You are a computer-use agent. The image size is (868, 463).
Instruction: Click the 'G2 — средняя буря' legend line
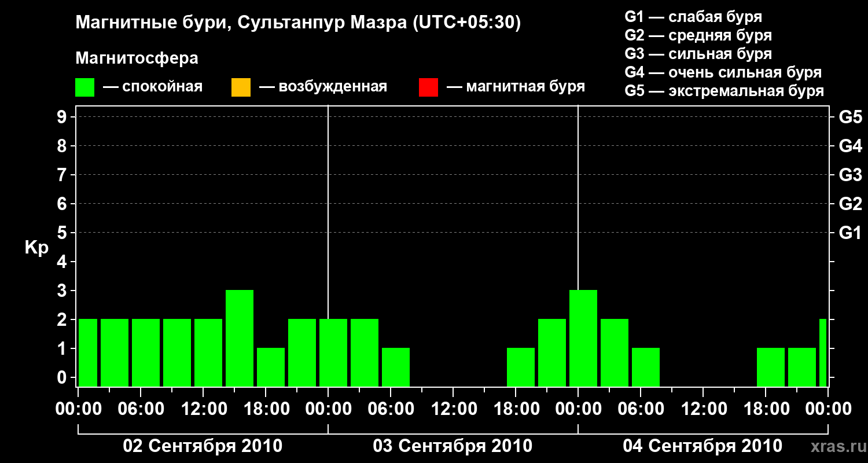(x=698, y=35)
